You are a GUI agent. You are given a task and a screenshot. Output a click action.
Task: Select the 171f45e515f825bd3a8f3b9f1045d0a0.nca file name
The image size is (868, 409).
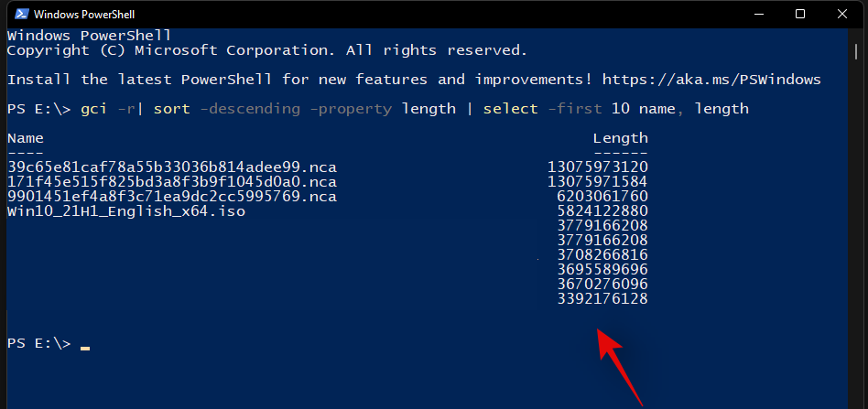click(171, 182)
